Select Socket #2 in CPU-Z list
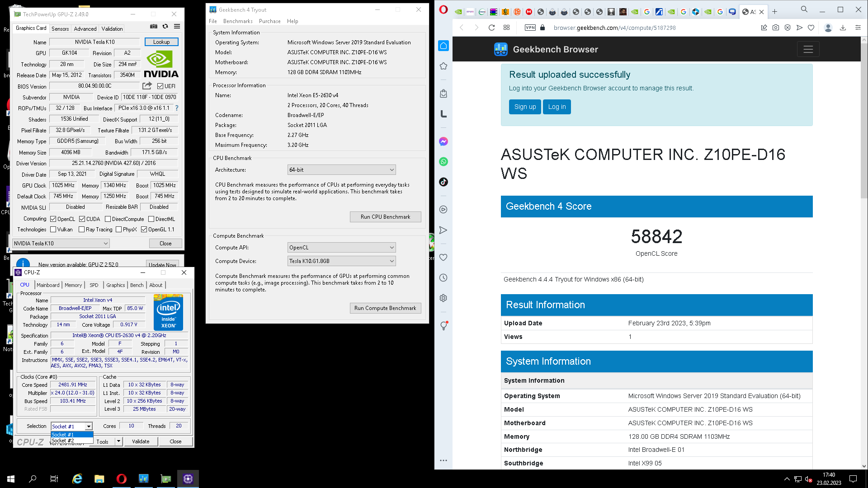 (x=72, y=441)
